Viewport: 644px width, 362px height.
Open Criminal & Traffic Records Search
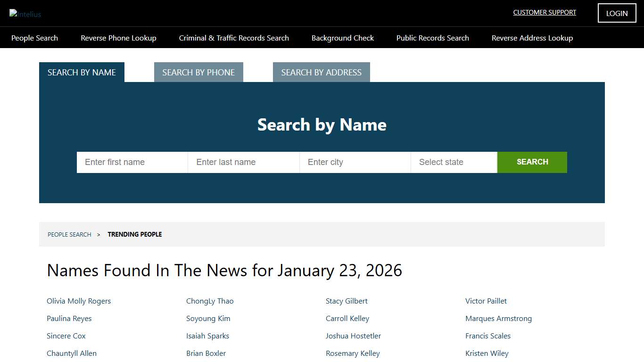pyautogui.click(x=234, y=38)
